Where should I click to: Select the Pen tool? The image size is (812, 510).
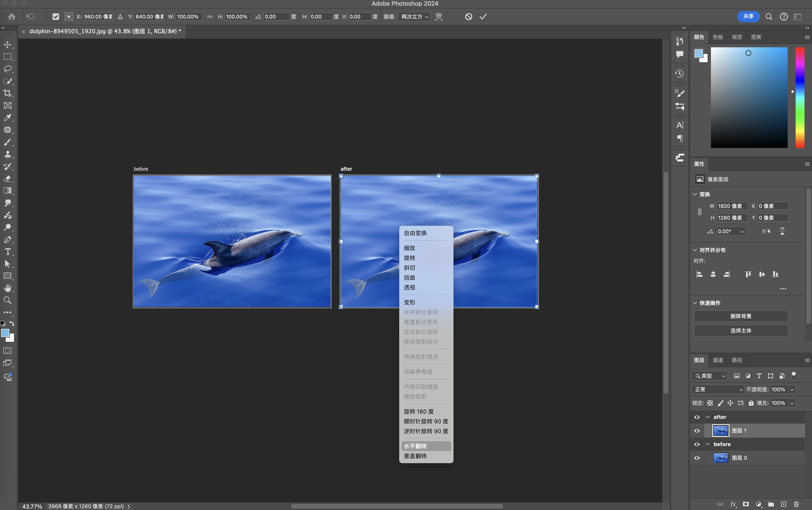[x=7, y=240]
